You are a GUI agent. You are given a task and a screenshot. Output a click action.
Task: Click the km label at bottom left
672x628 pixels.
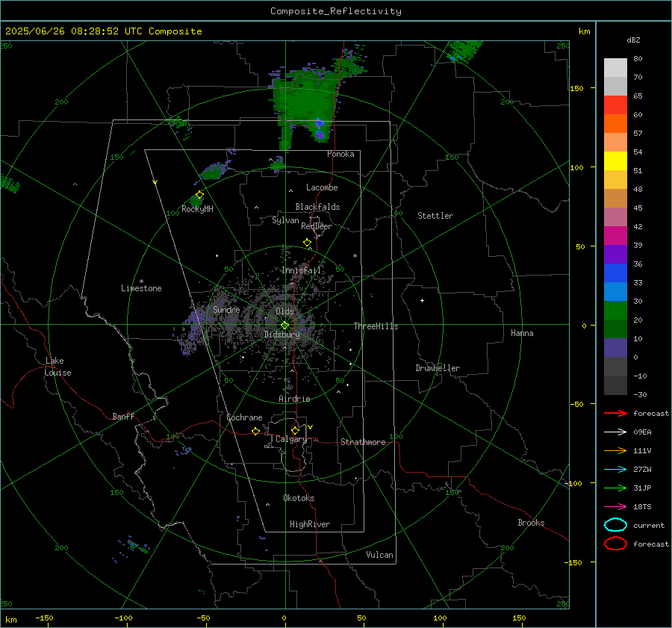(x=10, y=620)
